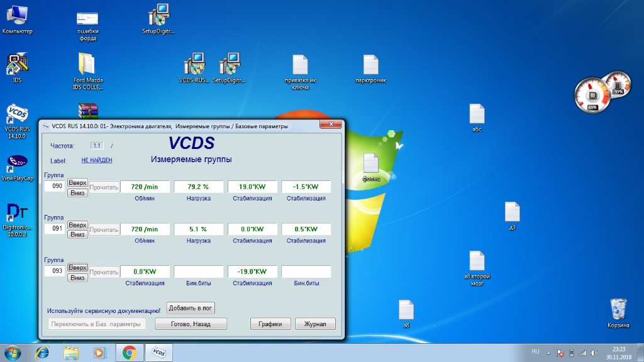Click the Добавить в лог button
Image resolution: width=644 pixels, height=362 pixels.
[x=190, y=308]
